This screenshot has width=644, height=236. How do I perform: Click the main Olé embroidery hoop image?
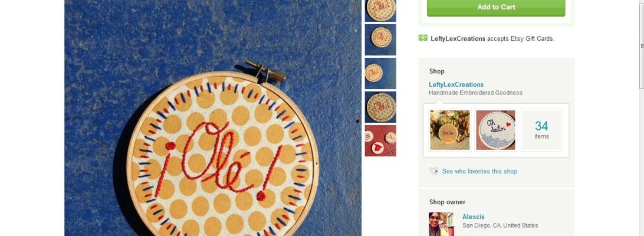(x=213, y=118)
